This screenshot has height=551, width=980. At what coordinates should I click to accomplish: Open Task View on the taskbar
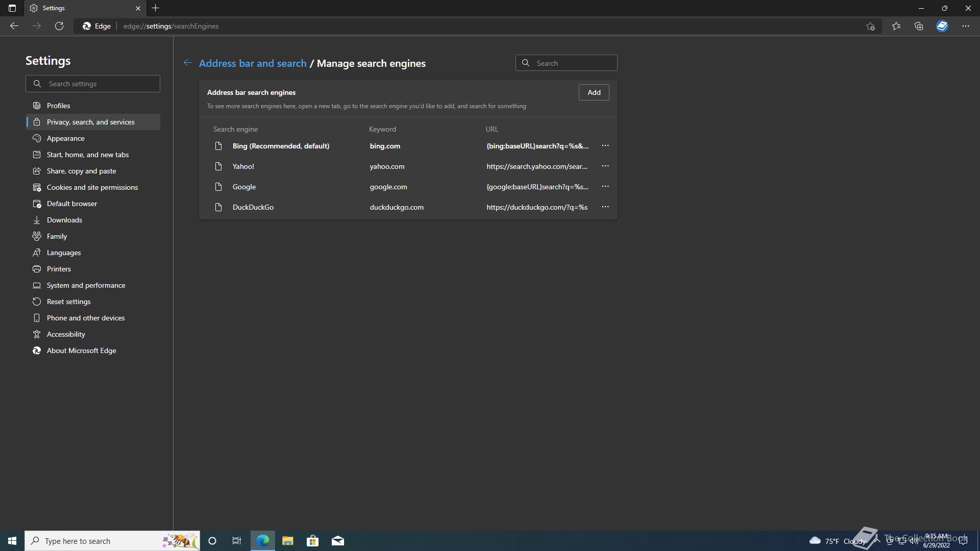point(237,541)
